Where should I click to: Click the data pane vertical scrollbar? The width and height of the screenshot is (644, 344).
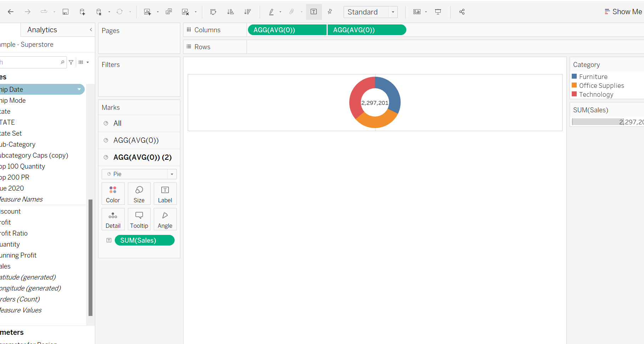(x=90, y=258)
